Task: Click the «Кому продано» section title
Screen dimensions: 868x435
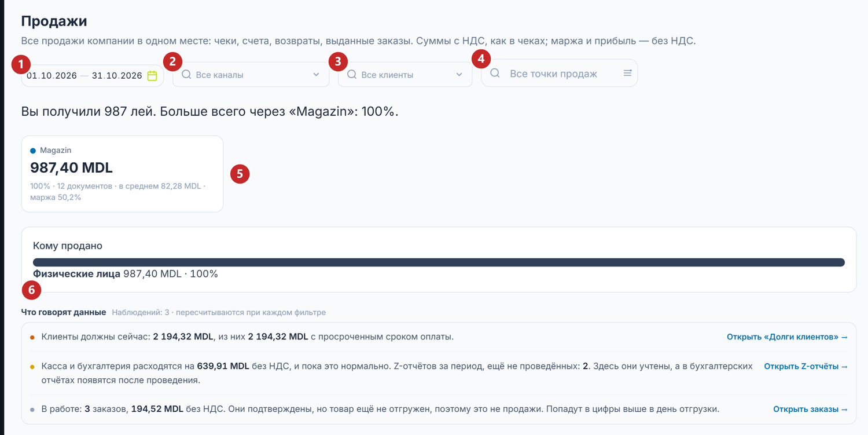Action: point(68,246)
